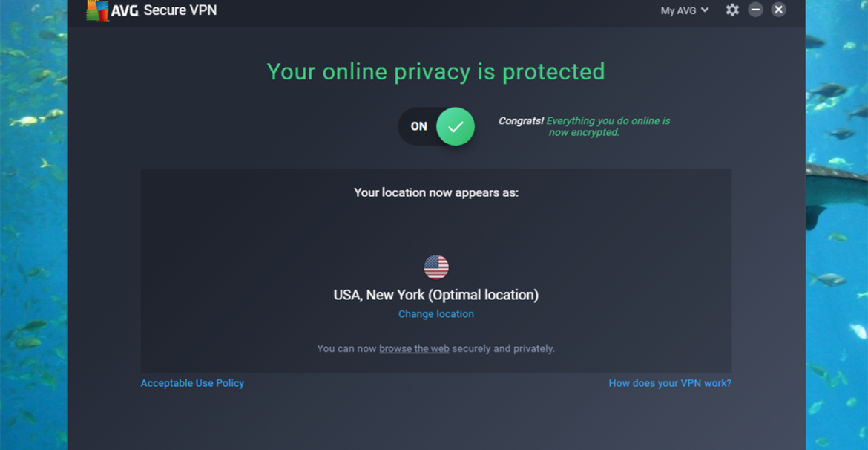Open settings with the gear icon
The image size is (868, 450).
click(732, 10)
